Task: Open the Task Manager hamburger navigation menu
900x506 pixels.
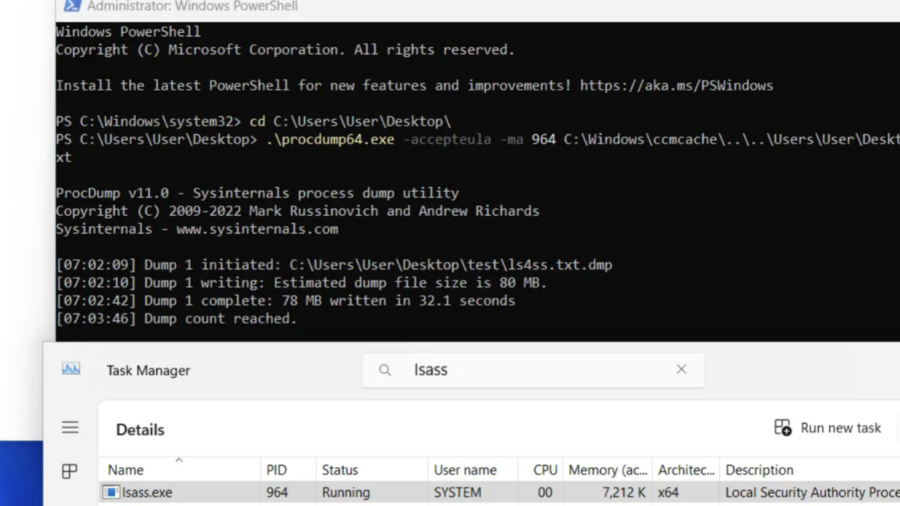Action: coord(70,427)
